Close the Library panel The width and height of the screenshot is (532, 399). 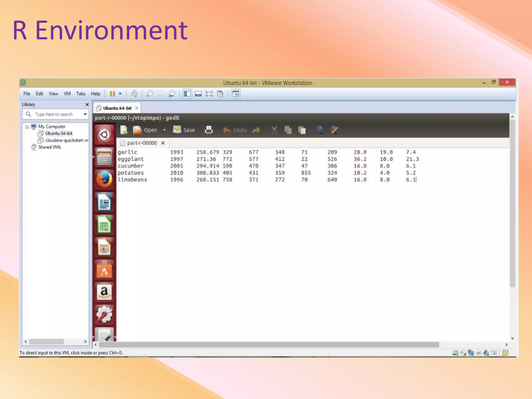pyautogui.click(x=87, y=104)
